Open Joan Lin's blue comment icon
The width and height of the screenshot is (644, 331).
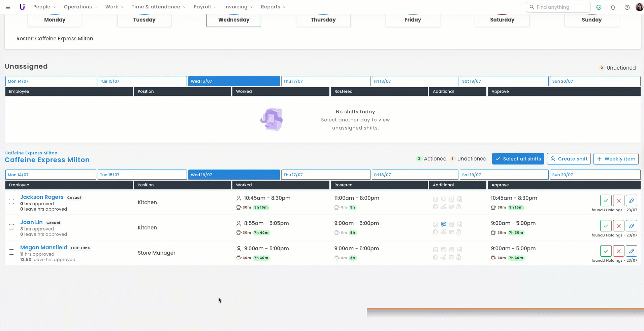tap(444, 224)
